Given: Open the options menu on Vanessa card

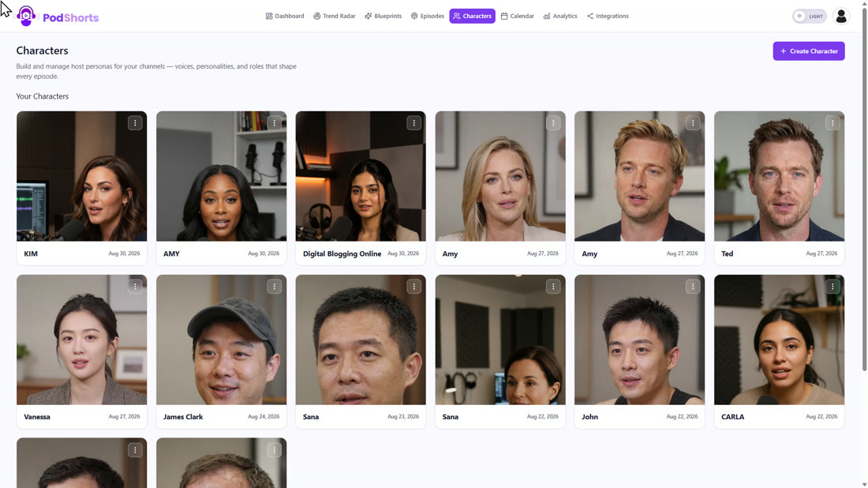Looking at the screenshot, I should pos(135,287).
